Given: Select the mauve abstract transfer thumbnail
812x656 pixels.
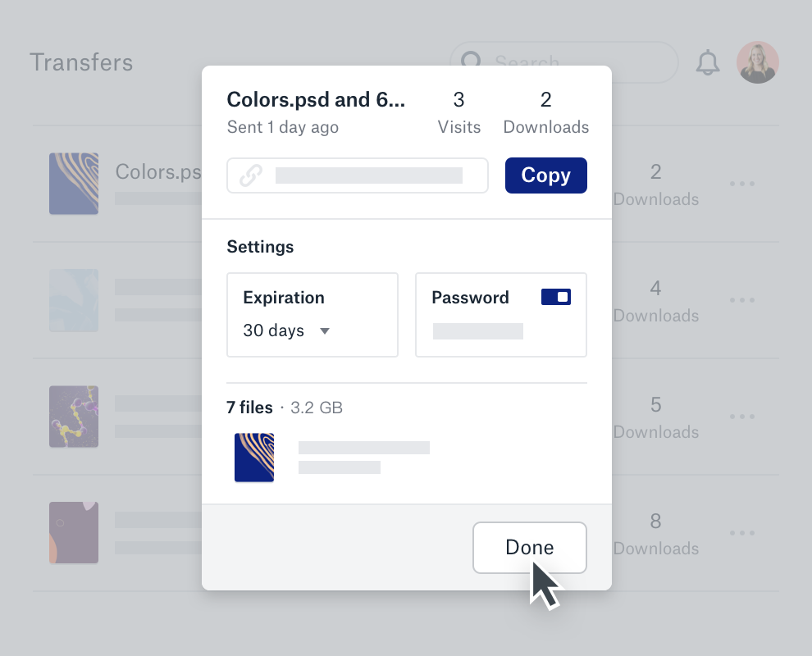Looking at the screenshot, I should 74,533.
